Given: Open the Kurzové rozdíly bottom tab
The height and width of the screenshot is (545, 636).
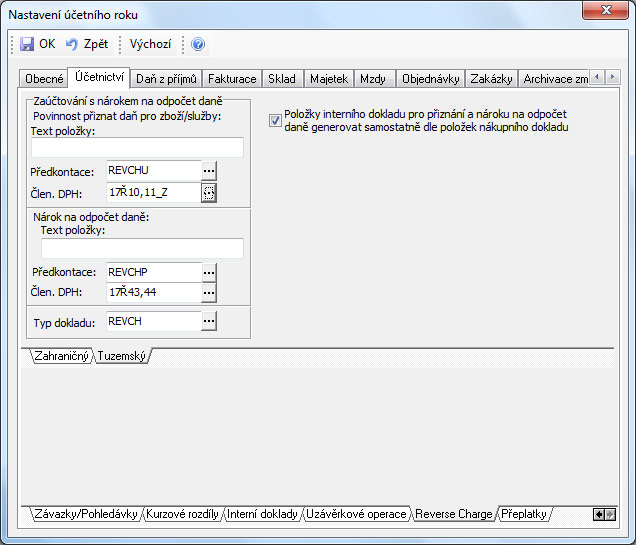Looking at the screenshot, I should point(182,514).
